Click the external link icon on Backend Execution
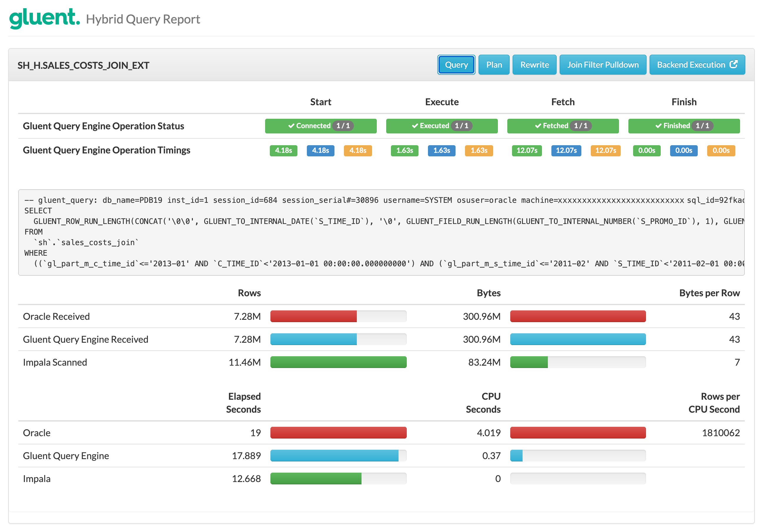The width and height of the screenshot is (763, 532). click(x=733, y=64)
